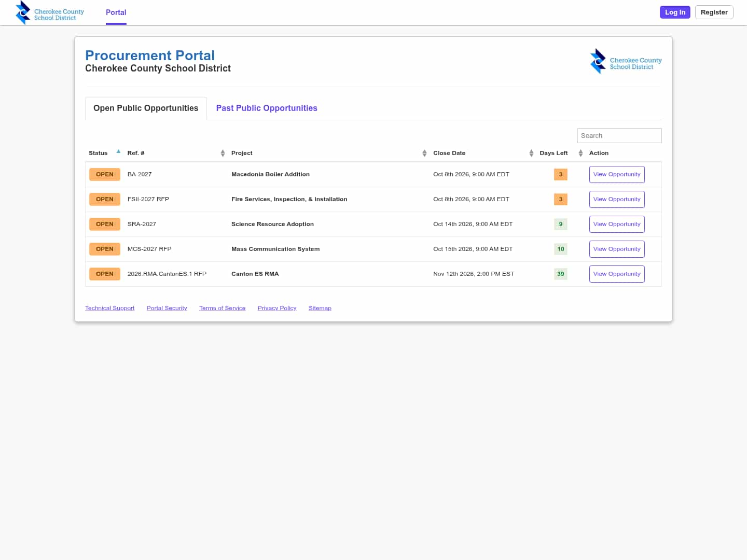View Opportunity for Macedonia Boiler Addition

click(x=617, y=174)
